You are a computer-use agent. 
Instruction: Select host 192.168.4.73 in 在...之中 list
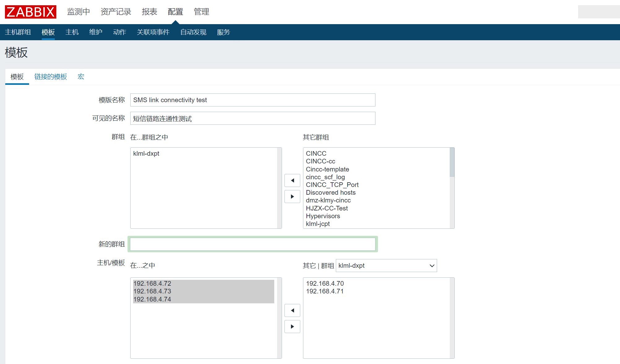coord(152,291)
